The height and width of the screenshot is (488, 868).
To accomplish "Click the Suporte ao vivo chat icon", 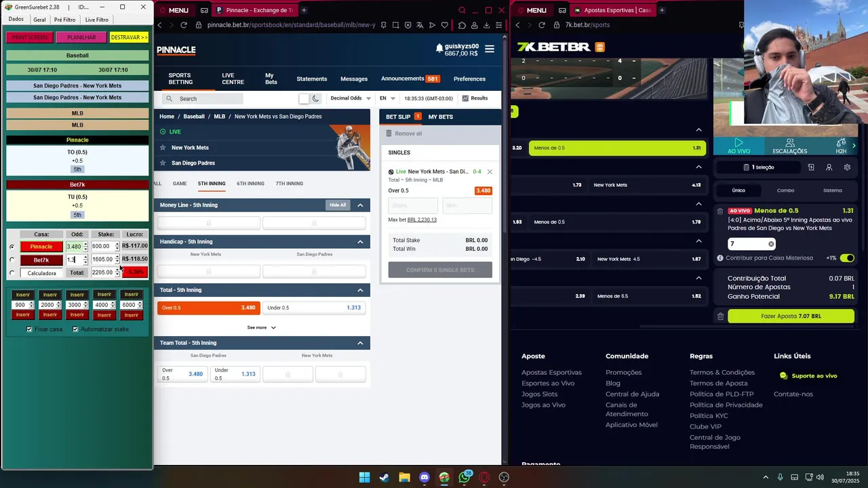I will pyautogui.click(x=783, y=375).
